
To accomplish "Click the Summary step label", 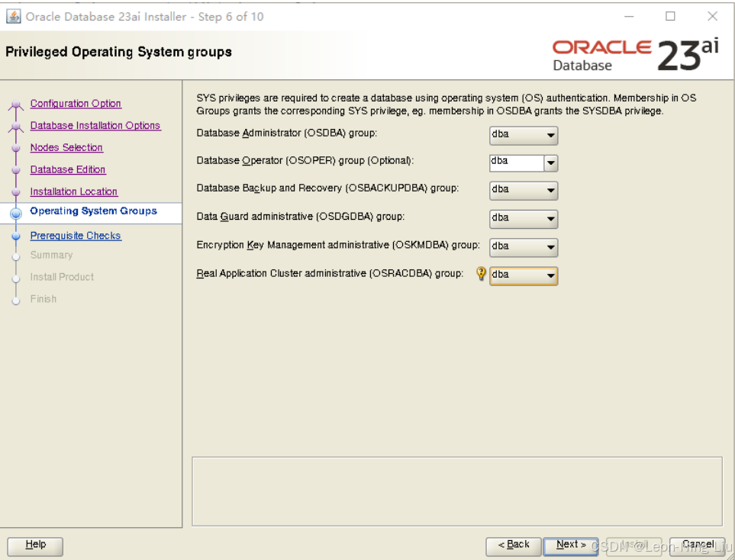I will [x=52, y=256].
